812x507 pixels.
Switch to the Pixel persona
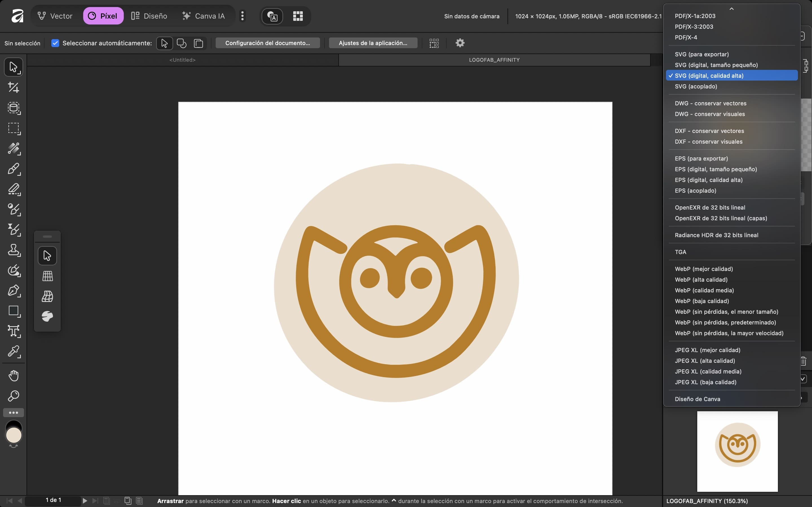click(103, 16)
